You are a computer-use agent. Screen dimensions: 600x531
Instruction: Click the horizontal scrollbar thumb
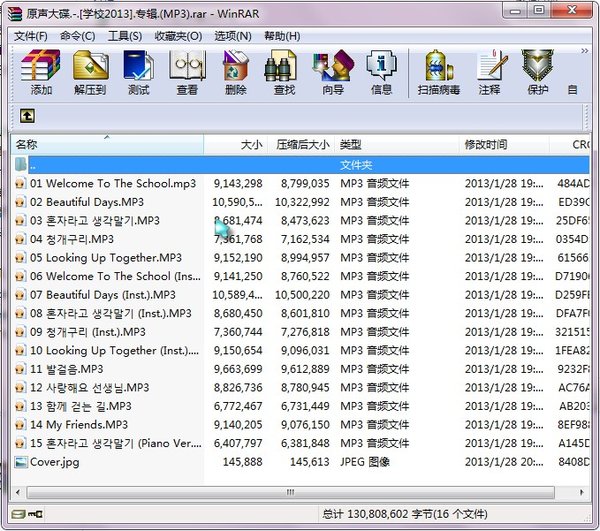coord(291,492)
